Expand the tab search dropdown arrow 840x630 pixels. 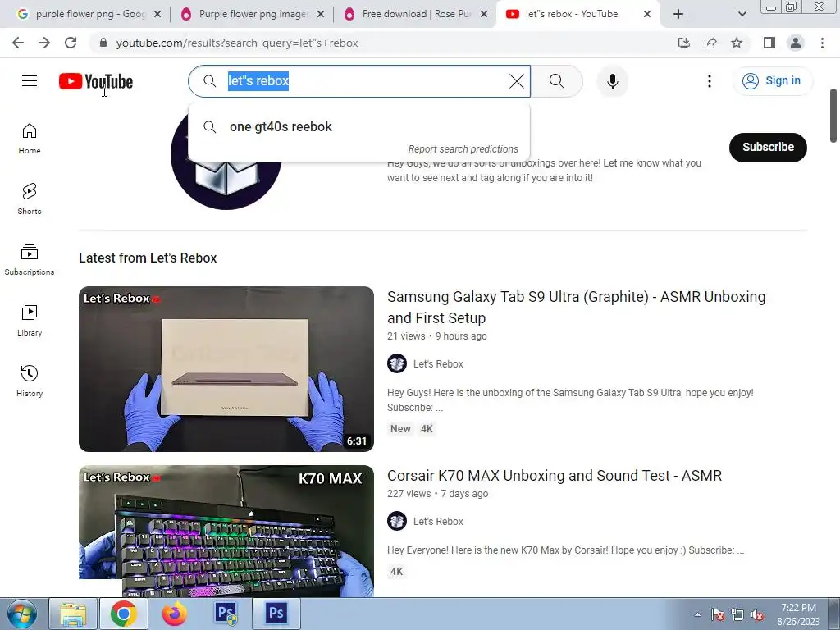pos(742,14)
